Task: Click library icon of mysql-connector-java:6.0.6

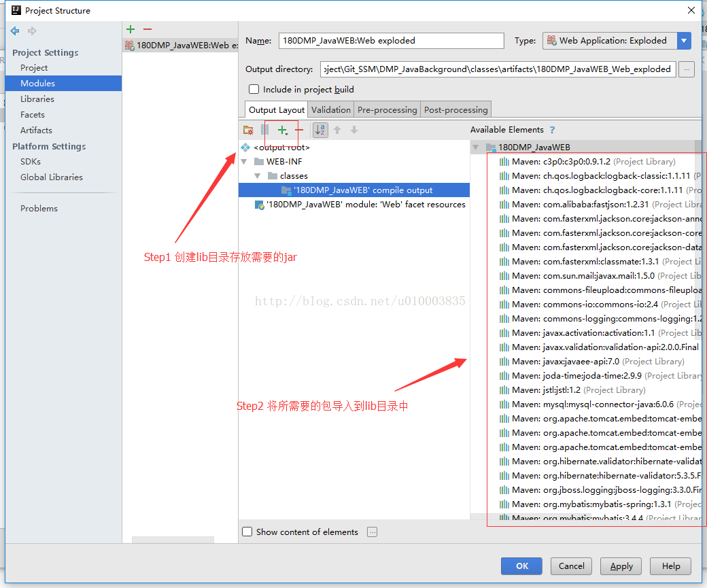Action: click(x=504, y=404)
